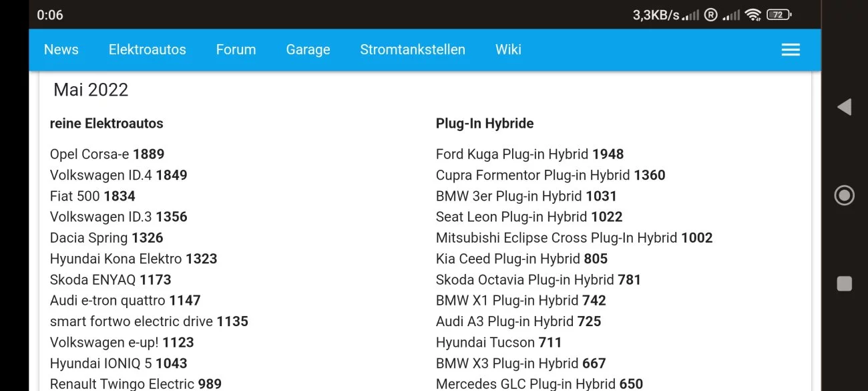Open Stromtankstellen in the navigation bar
868x391 pixels.
412,49
